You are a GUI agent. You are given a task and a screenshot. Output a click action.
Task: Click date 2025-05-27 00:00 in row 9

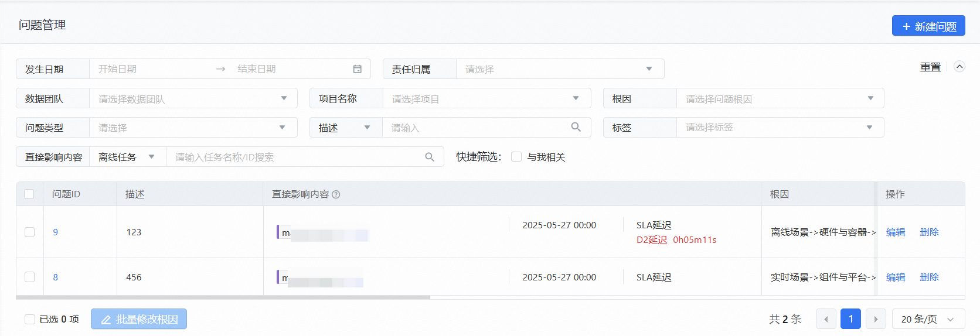pyautogui.click(x=559, y=225)
